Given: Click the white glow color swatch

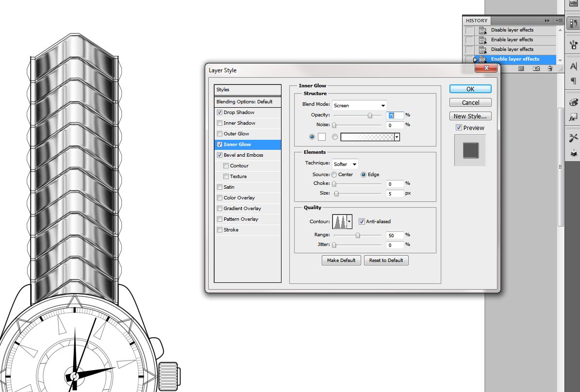Looking at the screenshot, I should coord(322,137).
